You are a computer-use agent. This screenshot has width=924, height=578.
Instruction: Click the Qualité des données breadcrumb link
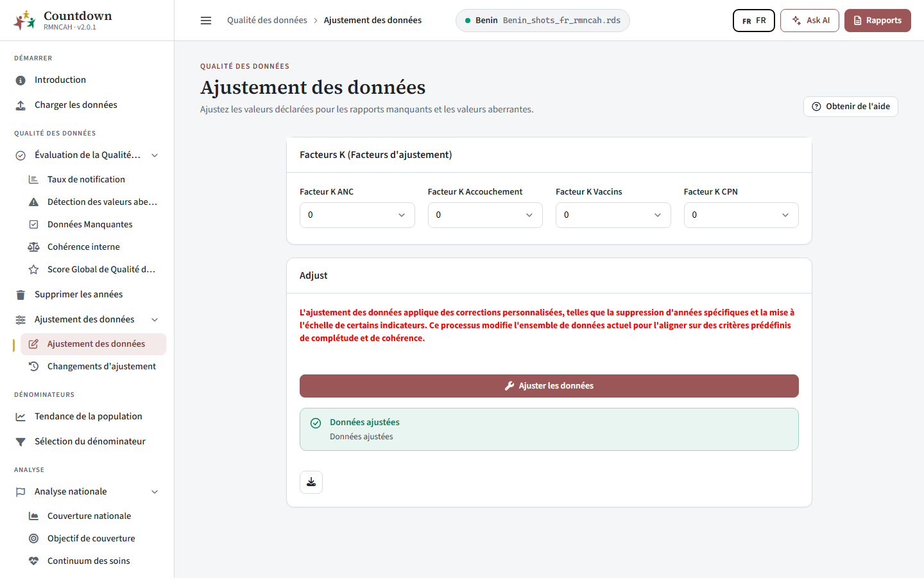tap(267, 21)
